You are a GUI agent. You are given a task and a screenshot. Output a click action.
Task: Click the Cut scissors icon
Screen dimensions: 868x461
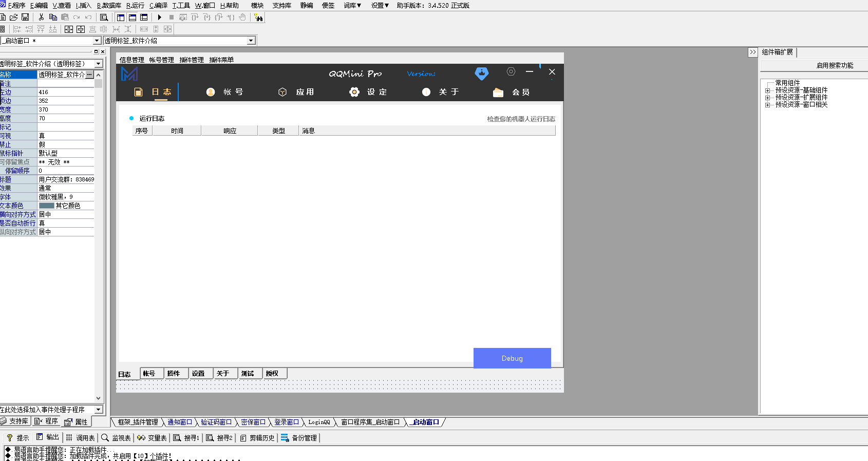pyautogui.click(x=41, y=17)
